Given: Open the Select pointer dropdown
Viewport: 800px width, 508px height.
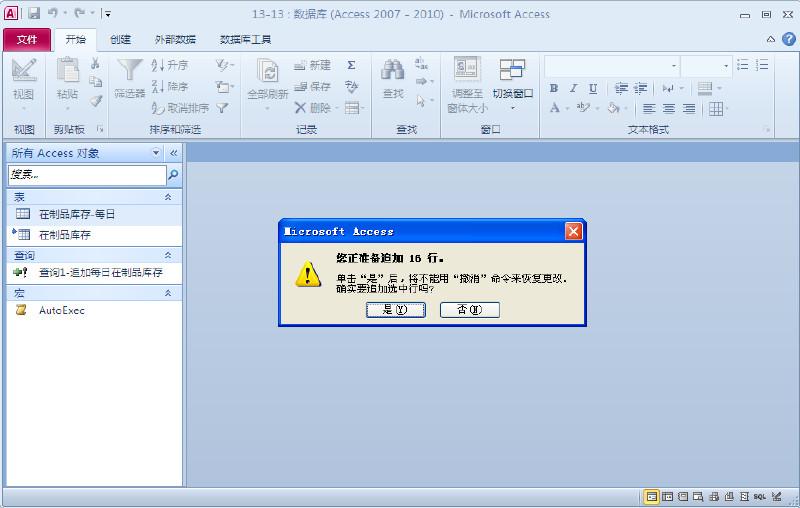Looking at the screenshot, I should 424,101.
